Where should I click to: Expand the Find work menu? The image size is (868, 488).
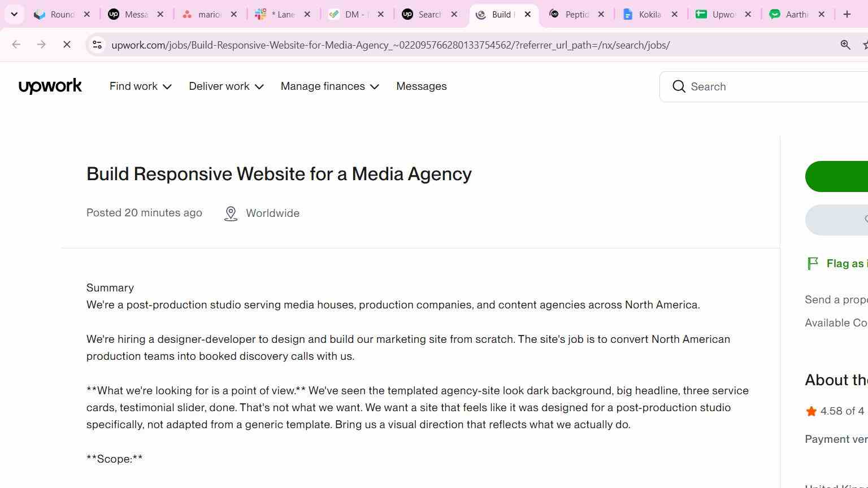coord(141,86)
